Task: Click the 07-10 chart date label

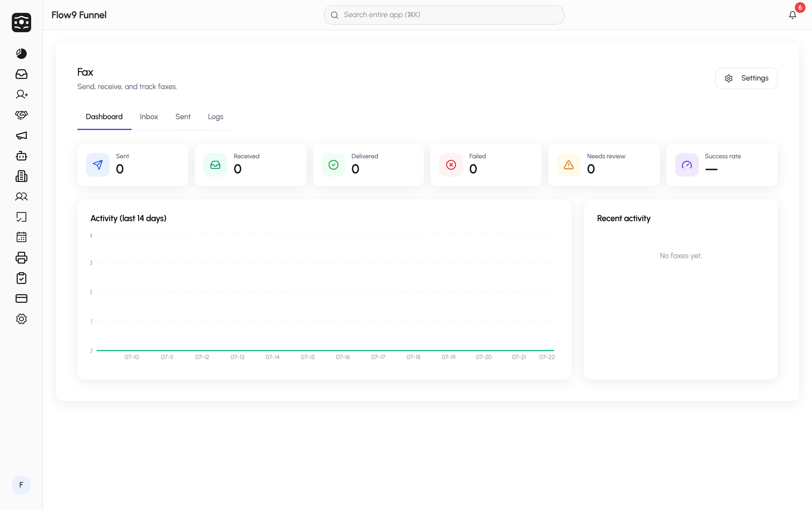Action: (132, 357)
